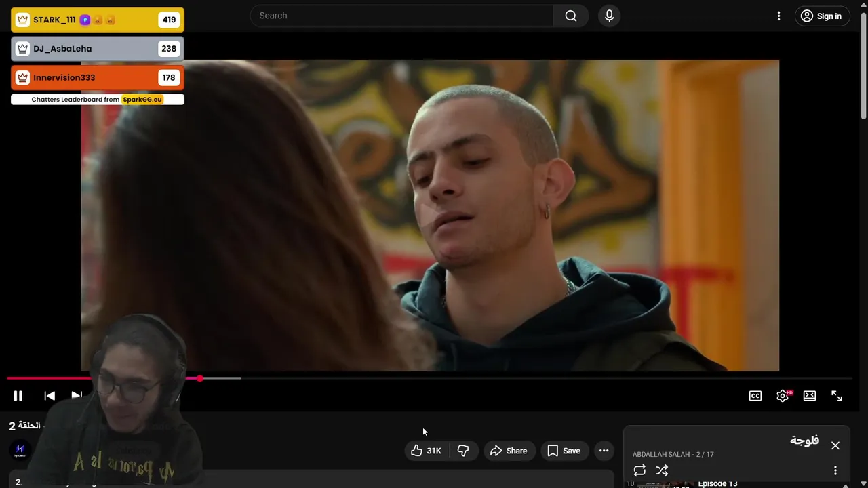Share the video
Screen dimensions: 868x488
pos(509,451)
